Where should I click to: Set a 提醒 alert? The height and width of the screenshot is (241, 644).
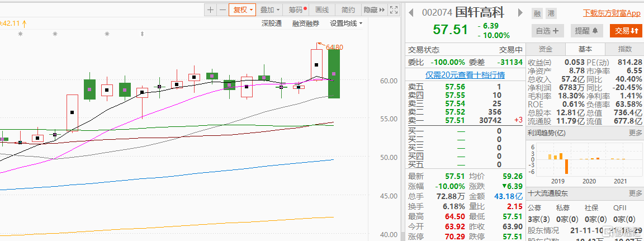[x=586, y=31]
